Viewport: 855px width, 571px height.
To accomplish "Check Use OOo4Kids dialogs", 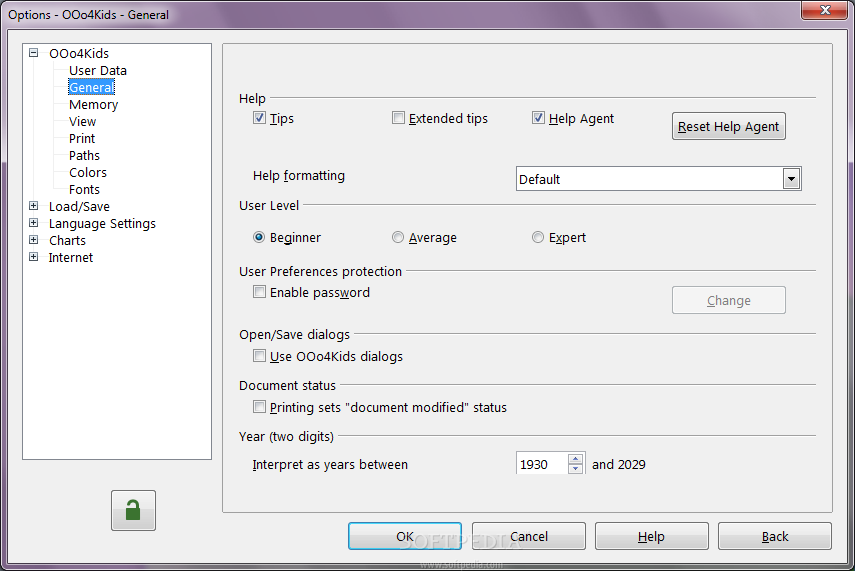I will tap(260, 356).
